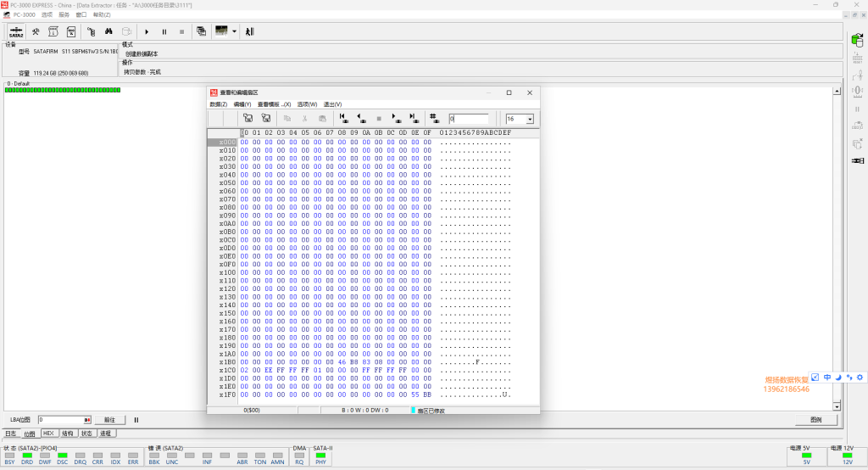Click the 前往 go button
This screenshot has height=470, width=868.
pos(109,420)
